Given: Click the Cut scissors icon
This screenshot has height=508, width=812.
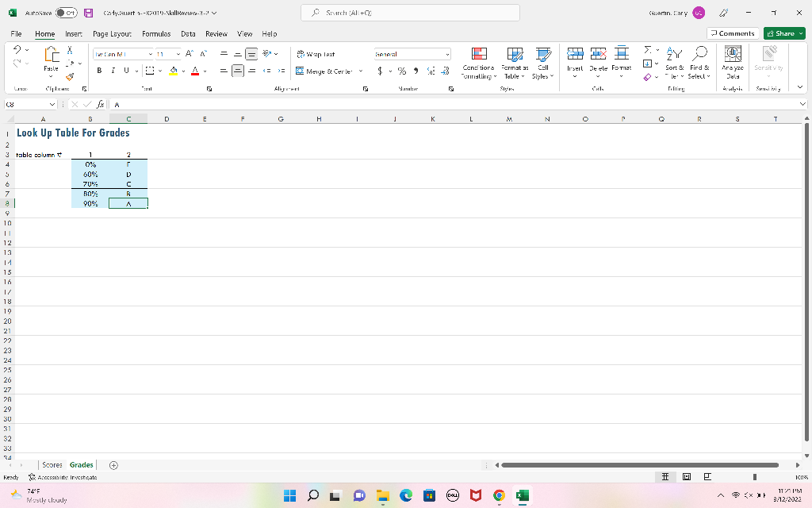Looking at the screenshot, I should click(70, 50).
